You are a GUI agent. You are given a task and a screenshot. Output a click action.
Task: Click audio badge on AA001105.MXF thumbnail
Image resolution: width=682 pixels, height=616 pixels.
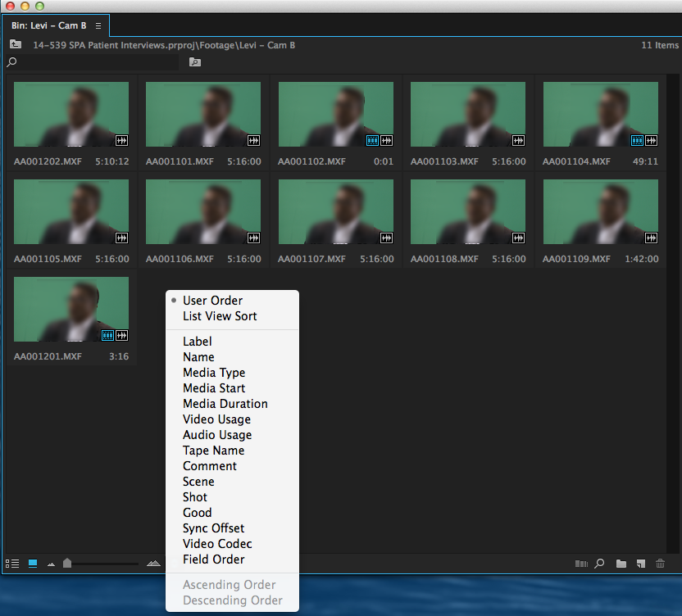(x=121, y=238)
